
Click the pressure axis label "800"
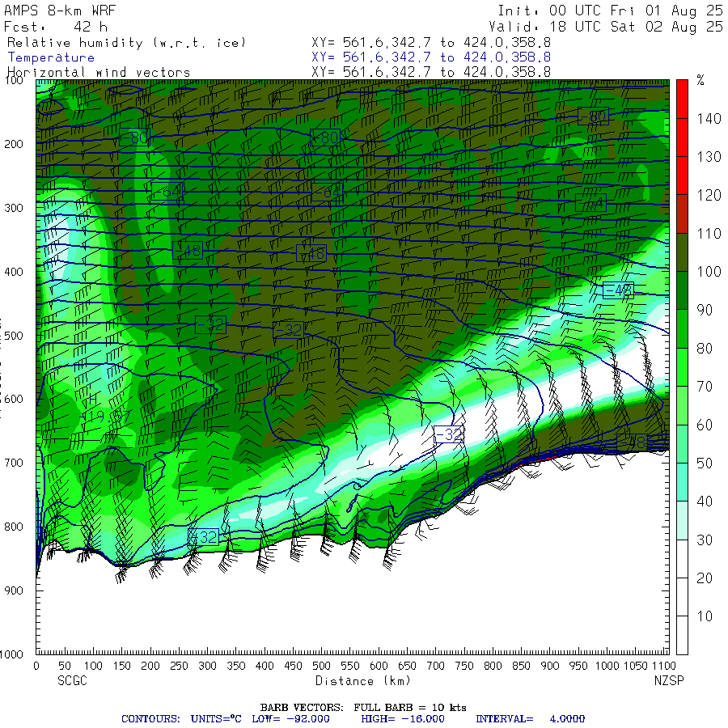[x=14, y=527]
